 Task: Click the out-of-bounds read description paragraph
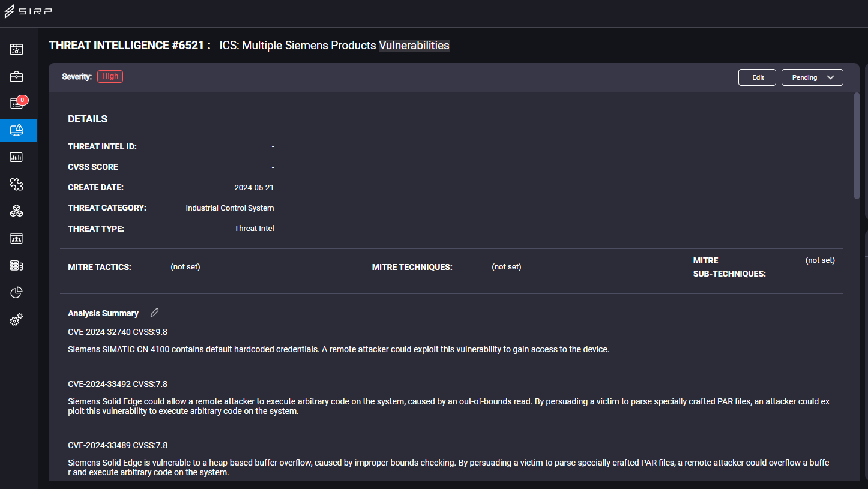448,406
